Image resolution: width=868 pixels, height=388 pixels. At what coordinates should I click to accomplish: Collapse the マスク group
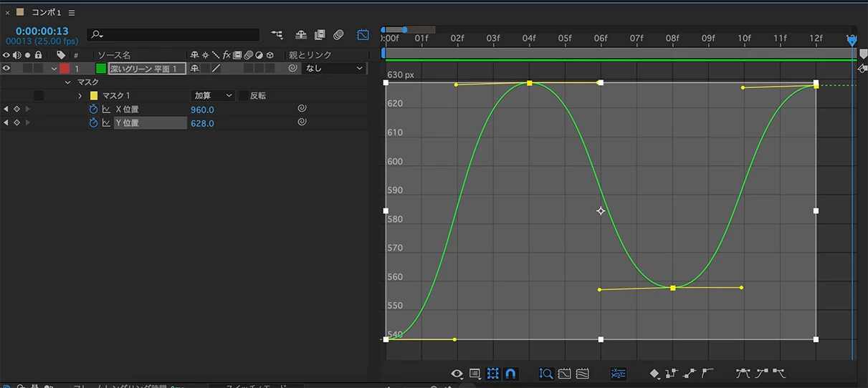pos(68,82)
